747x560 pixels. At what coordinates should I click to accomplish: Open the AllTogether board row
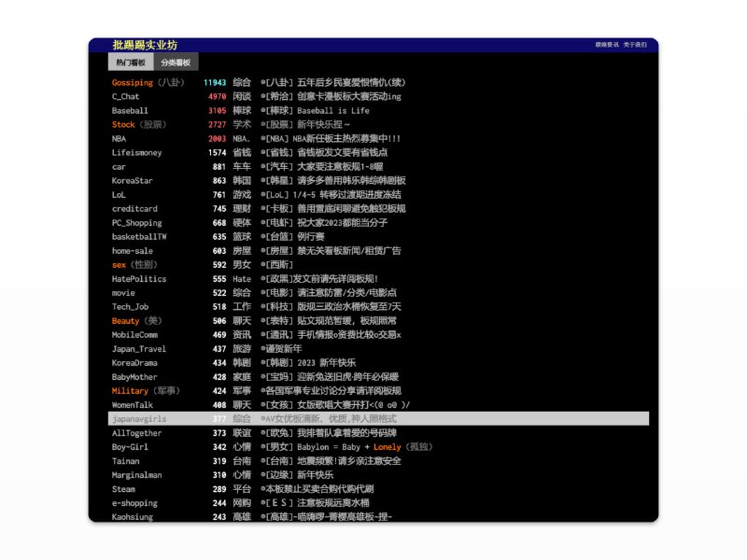tap(378, 433)
